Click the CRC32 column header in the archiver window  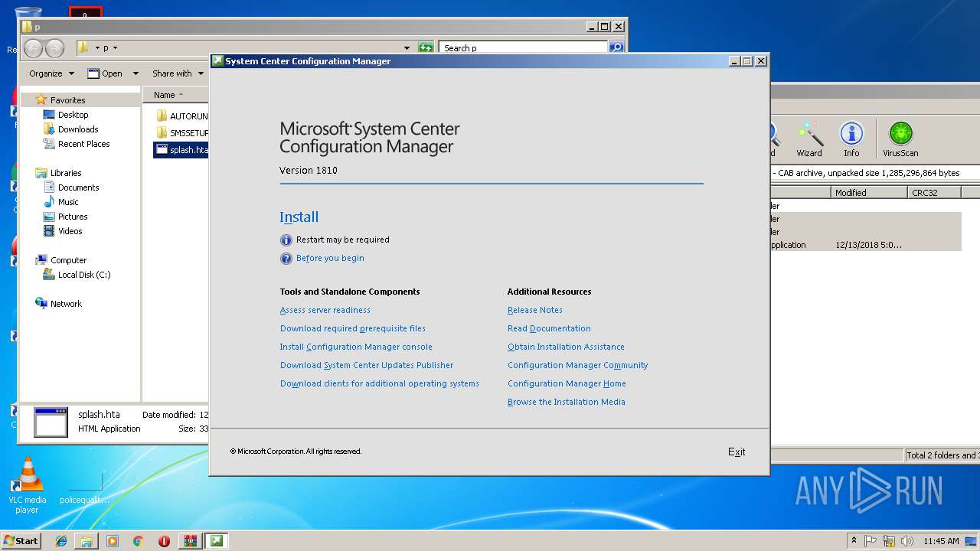click(x=934, y=193)
